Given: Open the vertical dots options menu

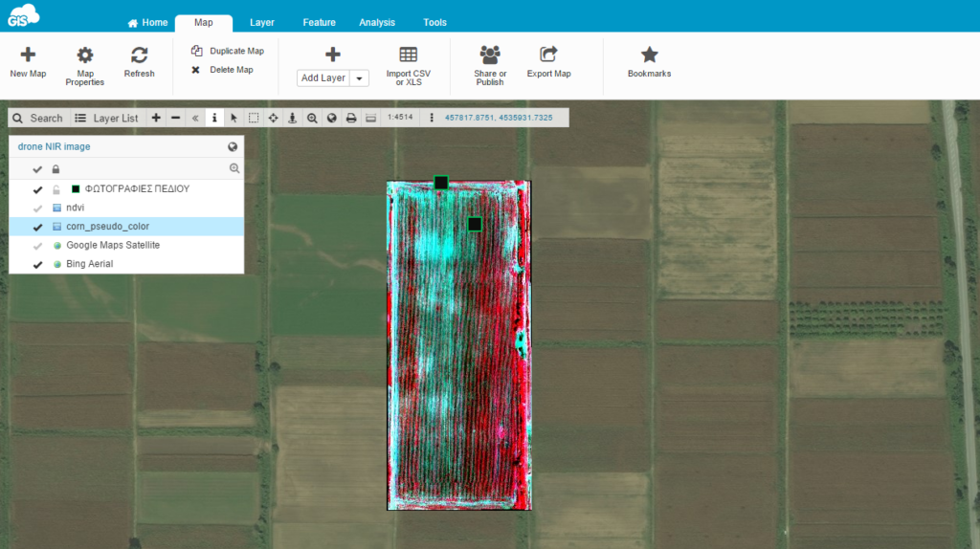Looking at the screenshot, I should coord(432,118).
